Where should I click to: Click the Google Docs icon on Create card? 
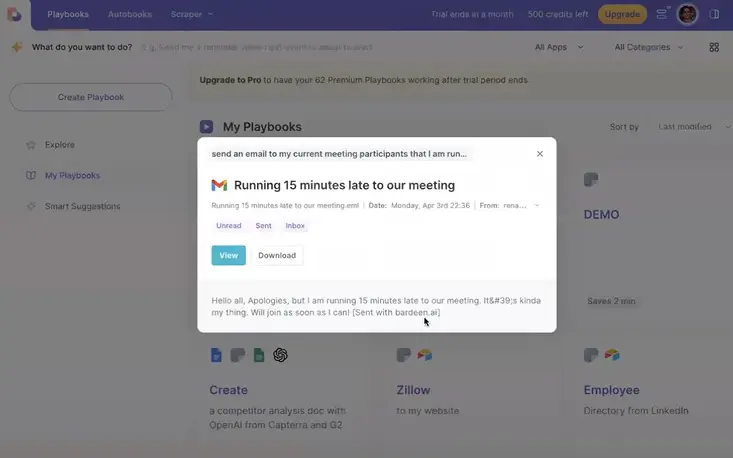(x=216, y=355)
